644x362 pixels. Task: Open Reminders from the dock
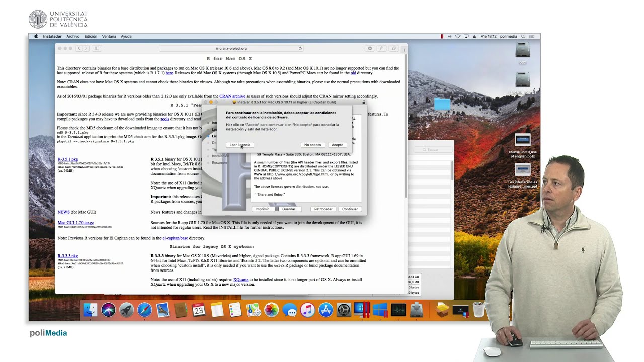[x=235, y=310]
